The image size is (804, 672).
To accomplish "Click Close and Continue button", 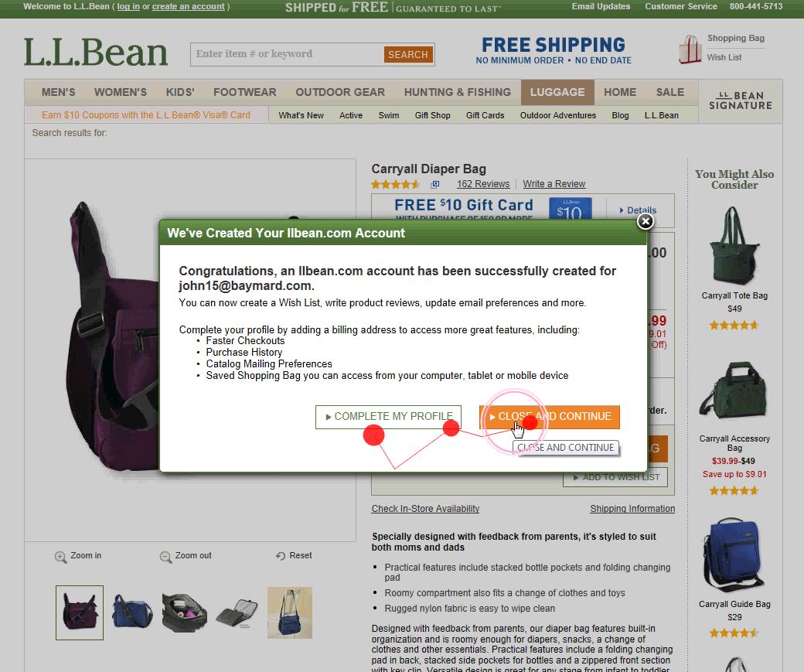I will point(549,417).
